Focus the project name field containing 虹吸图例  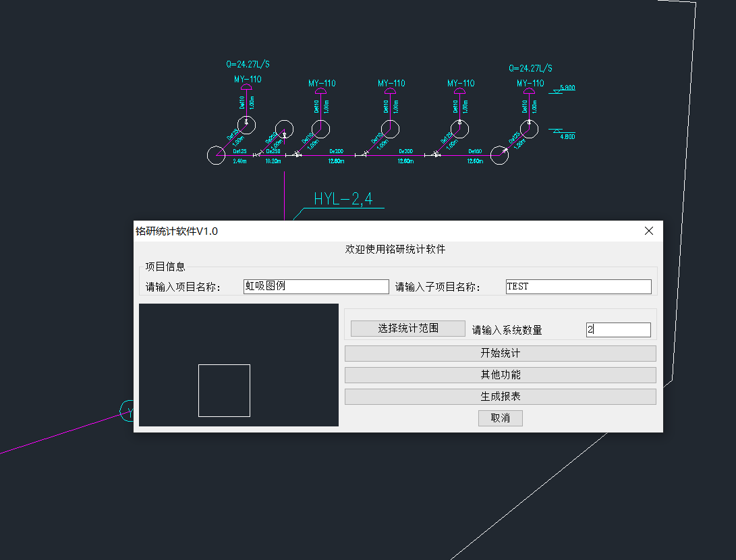tap(316, 286)
